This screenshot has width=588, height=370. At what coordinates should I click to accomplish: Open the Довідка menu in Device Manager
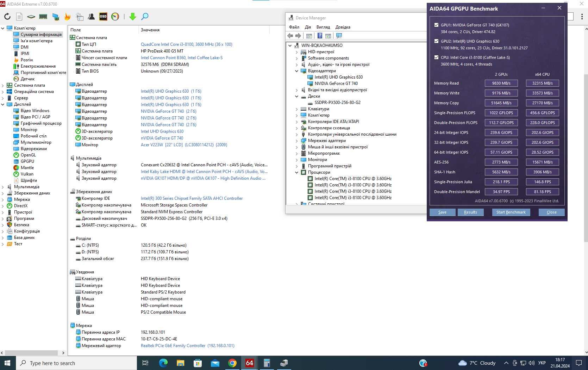343,27
